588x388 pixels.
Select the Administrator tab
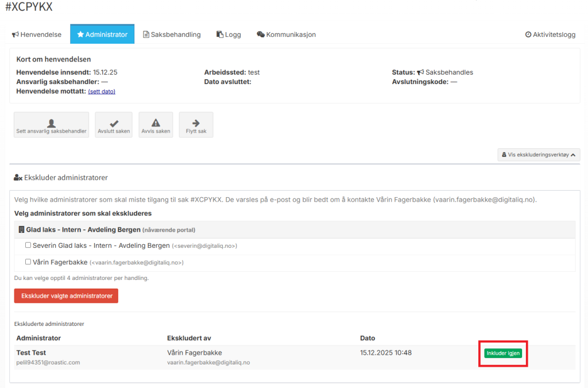point(102,34)
